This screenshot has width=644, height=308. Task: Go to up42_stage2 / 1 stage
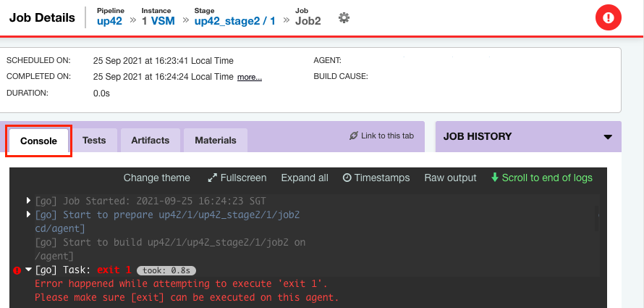click(x=235, y=21)
